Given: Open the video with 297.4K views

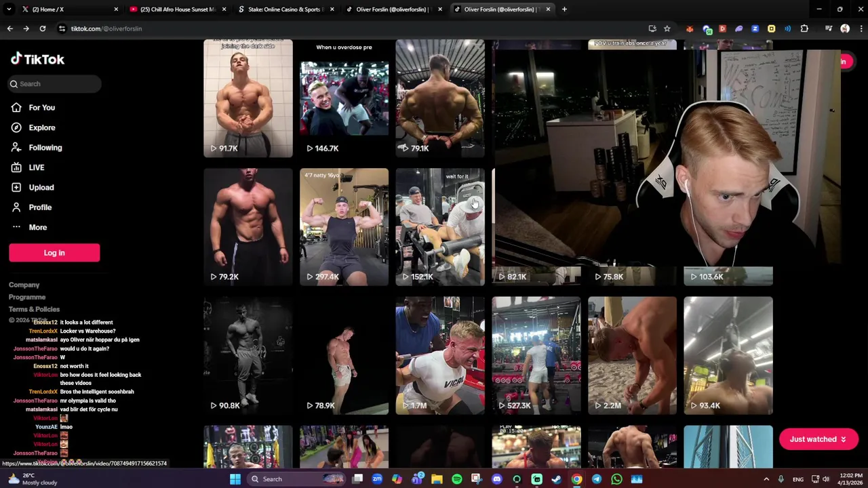Looking at the screenshot, I should (x=344, y=227).
